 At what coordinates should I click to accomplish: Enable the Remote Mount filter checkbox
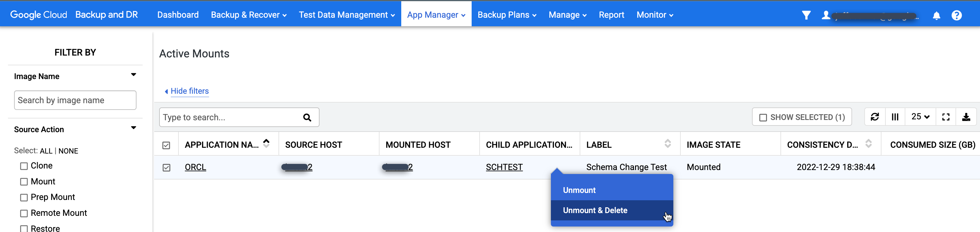point(24,213)
